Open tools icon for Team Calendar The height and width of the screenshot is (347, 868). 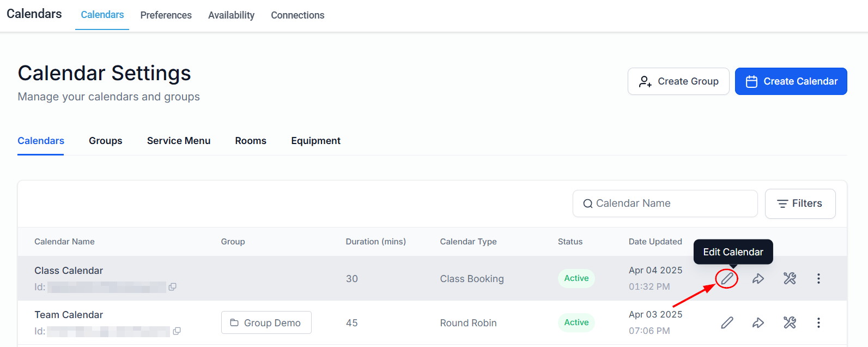point(790,323)
